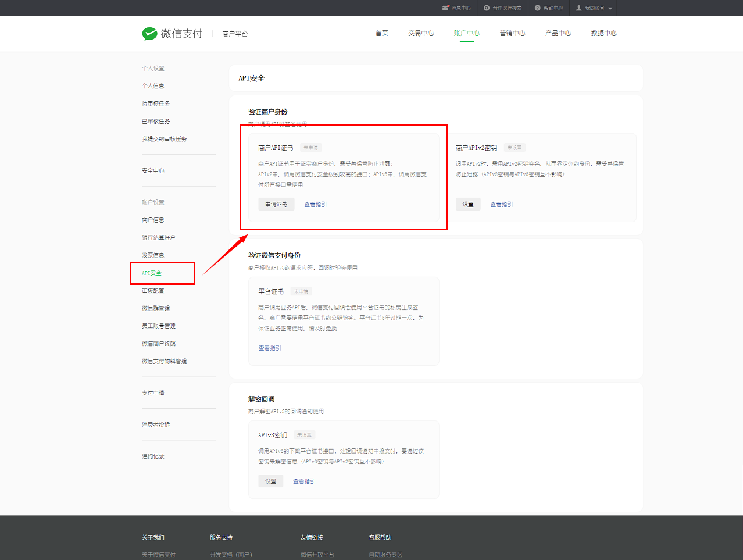Select 待审核任务 in the sidebar

[x=156, y=104]
